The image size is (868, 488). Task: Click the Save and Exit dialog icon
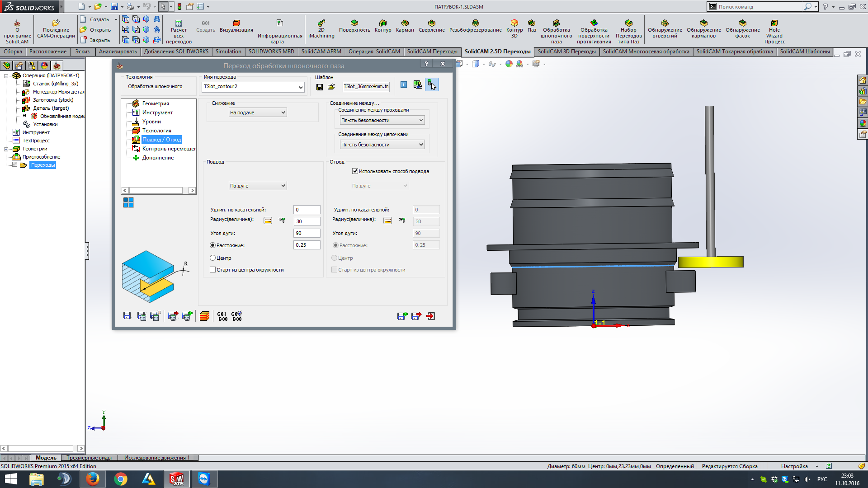(x=416, y=316)
